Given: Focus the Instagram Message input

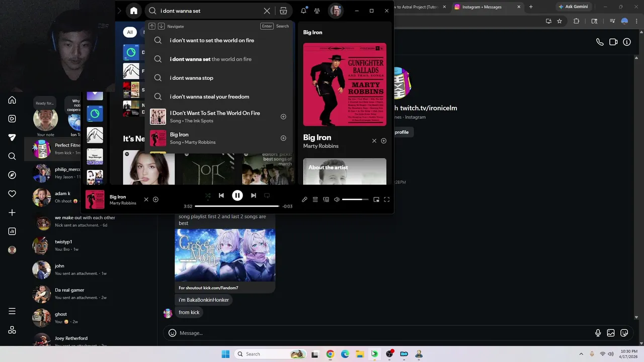Looking at the screenshot, I should (384, 333).
